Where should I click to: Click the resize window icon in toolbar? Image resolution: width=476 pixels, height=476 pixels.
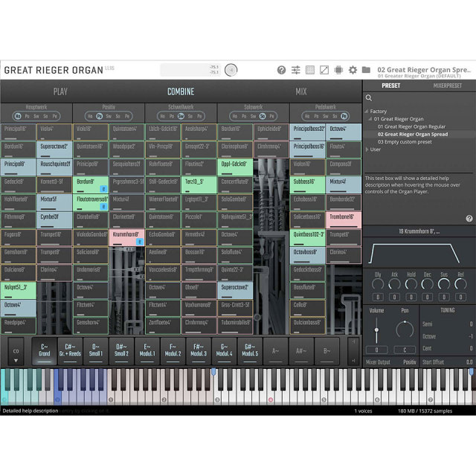[x=324, y=70]
